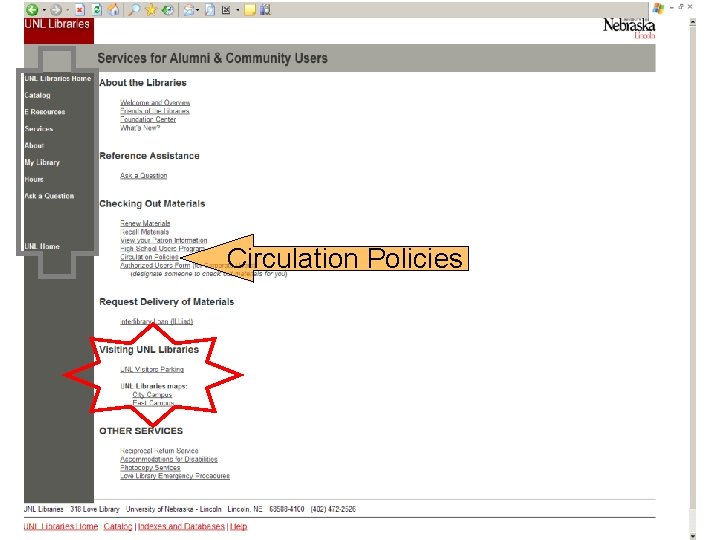Open the East Campus map link
Screen dimensions: 720x540
(x=153, y=403)
